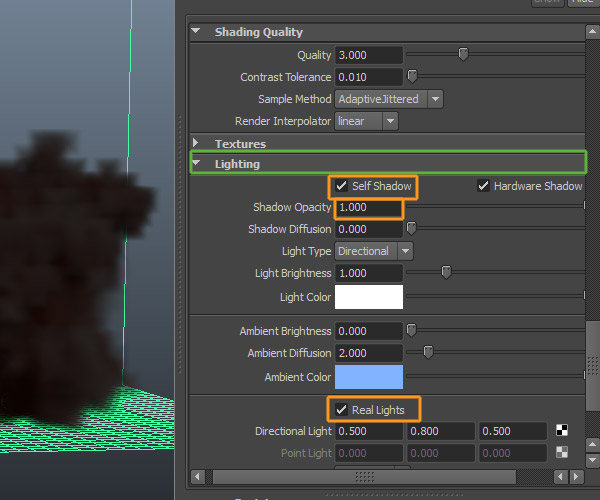This screenshot has height=500, width=600.
Task: Open the Light Type dropdown
Action: (x=405, y=251)
